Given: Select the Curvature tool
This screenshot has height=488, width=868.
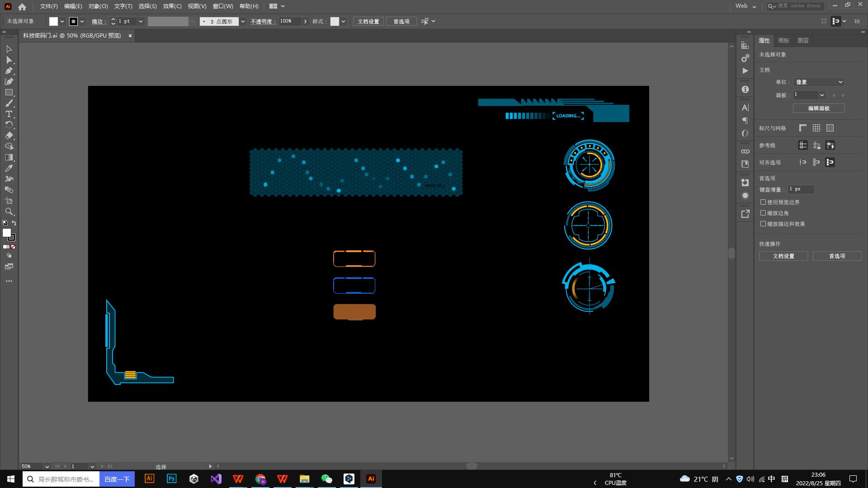Looking at the screenshot, I should click(9, 81).
